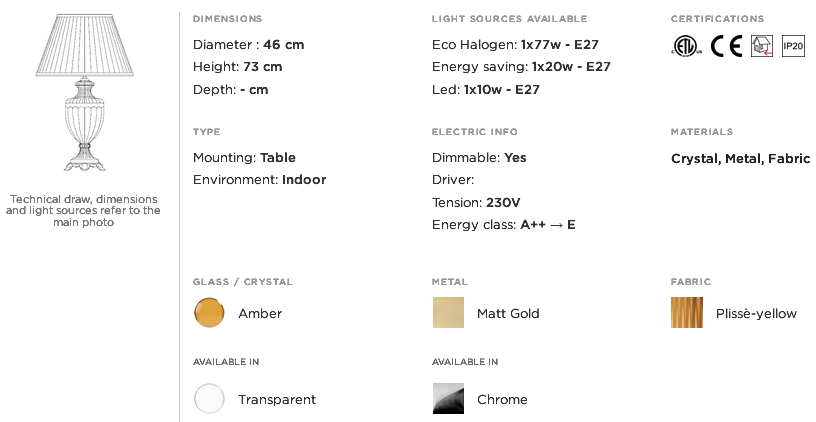Click the Amber label text

click(x=260, y=313)
